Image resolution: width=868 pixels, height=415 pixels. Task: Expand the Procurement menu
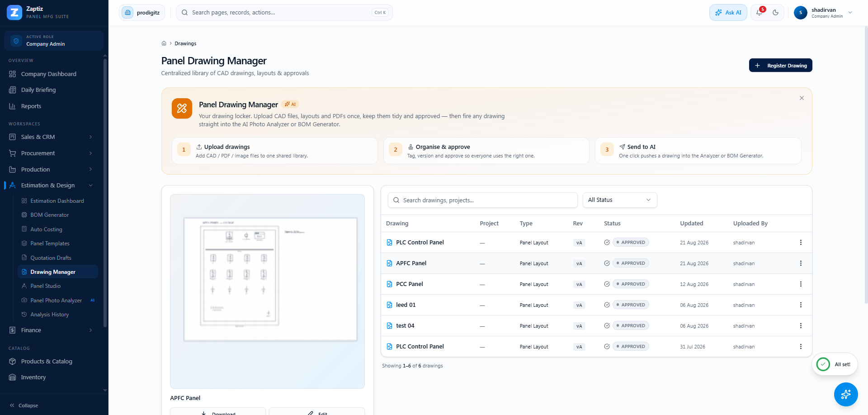click(51, 153)
